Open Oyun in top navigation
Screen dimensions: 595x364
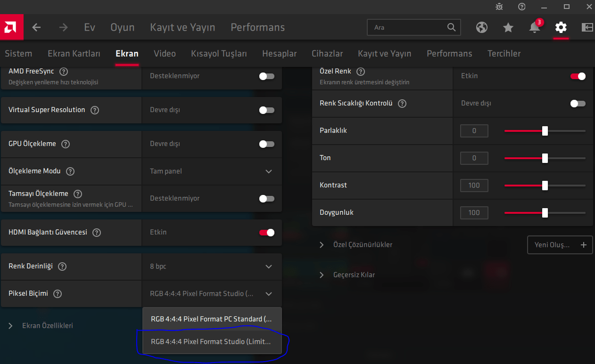[x=123, y=27]
